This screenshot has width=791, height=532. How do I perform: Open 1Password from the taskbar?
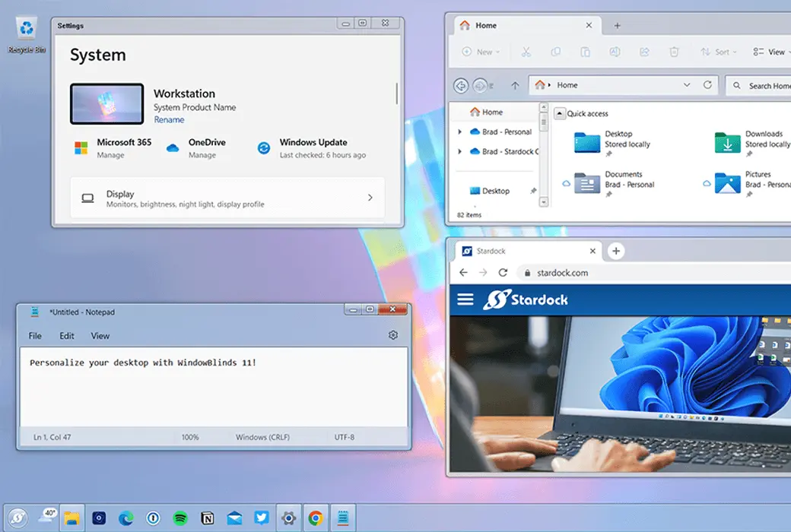coord(154,518)
